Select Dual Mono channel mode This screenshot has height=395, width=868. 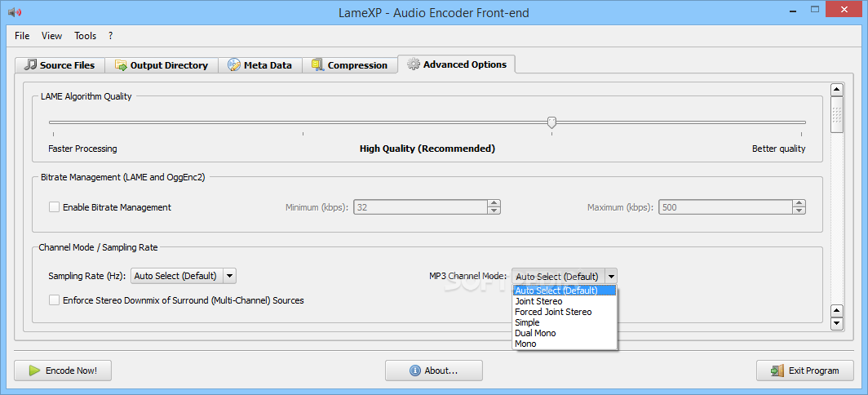[564, 333]
